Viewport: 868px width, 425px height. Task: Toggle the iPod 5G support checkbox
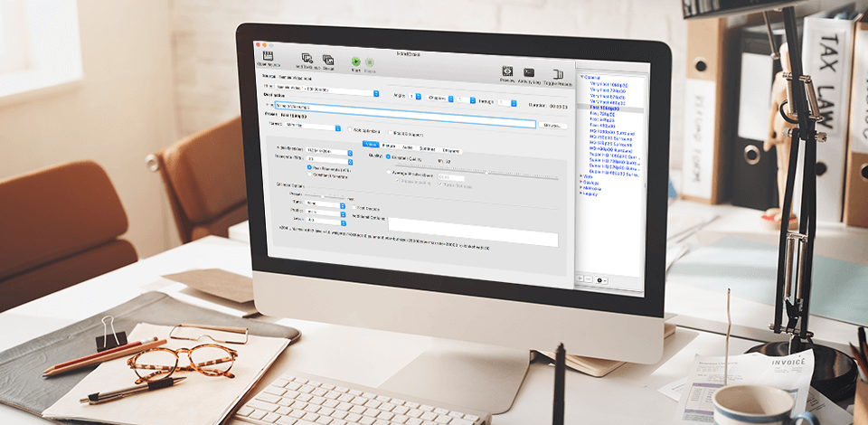391,132
